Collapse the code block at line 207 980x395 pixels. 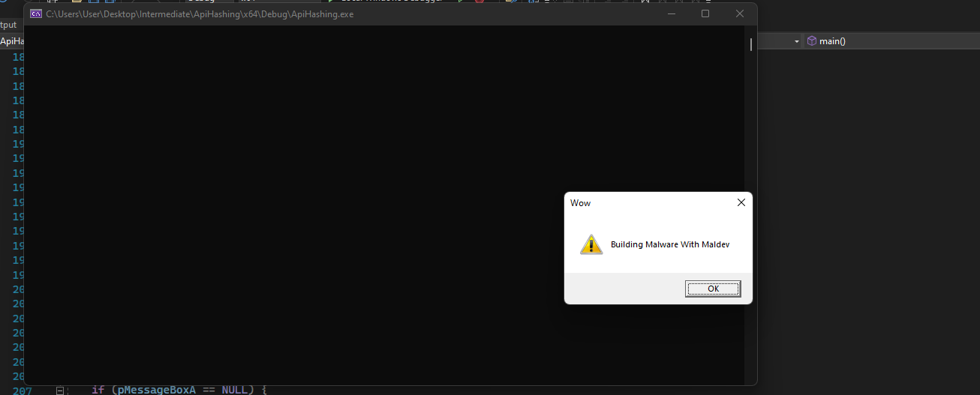(61, 391)
